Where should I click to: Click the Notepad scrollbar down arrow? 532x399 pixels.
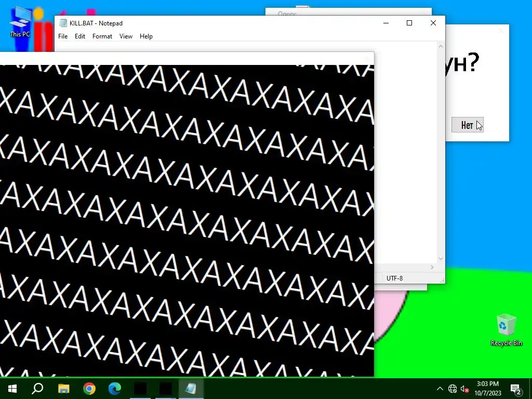[441, 259]
